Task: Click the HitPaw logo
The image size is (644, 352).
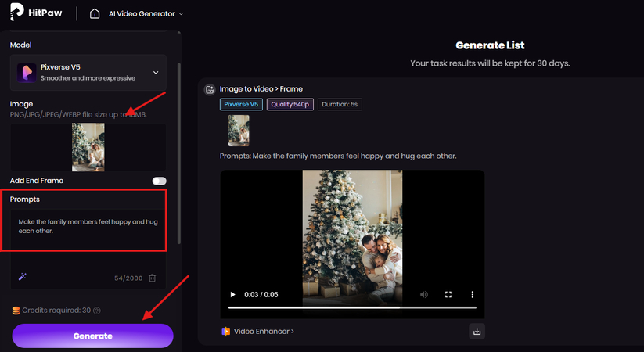Action: pos(36,13)
